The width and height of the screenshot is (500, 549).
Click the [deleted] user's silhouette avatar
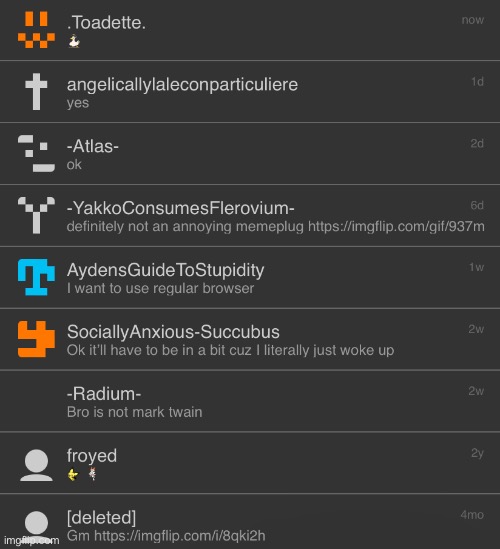[x=36, y=527]
